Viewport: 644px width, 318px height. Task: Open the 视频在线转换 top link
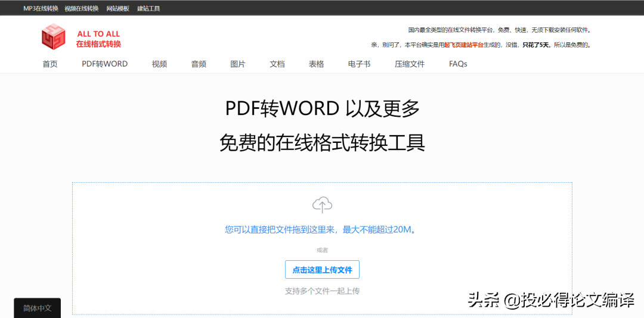coord(81,8)
